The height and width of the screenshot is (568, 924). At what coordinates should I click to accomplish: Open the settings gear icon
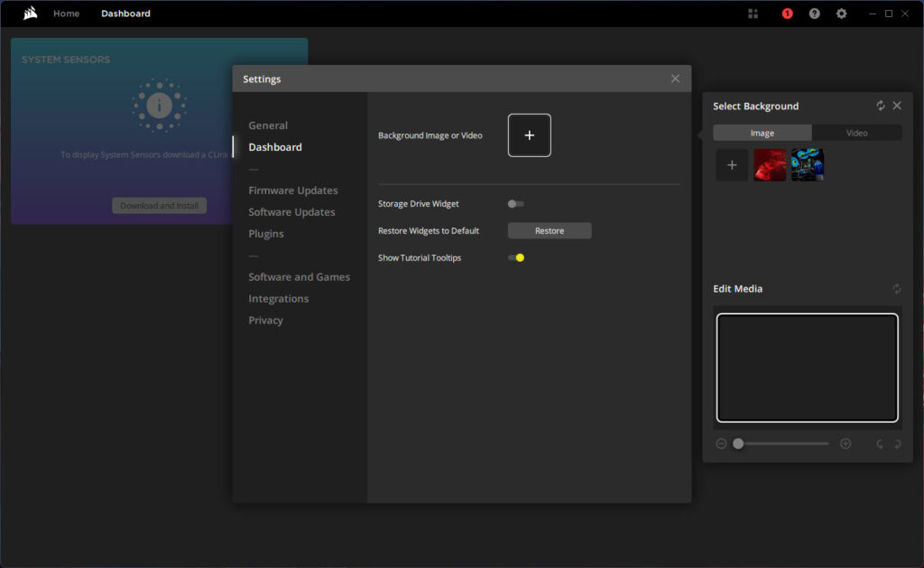click(841, 14)
